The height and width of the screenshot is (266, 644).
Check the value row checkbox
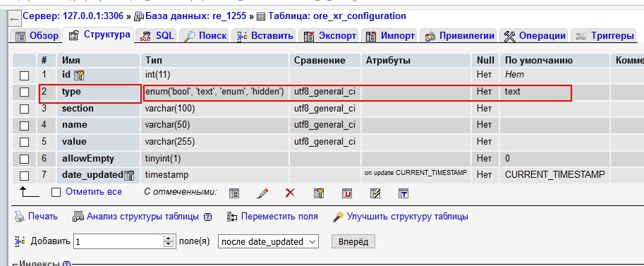click(25, 143)
